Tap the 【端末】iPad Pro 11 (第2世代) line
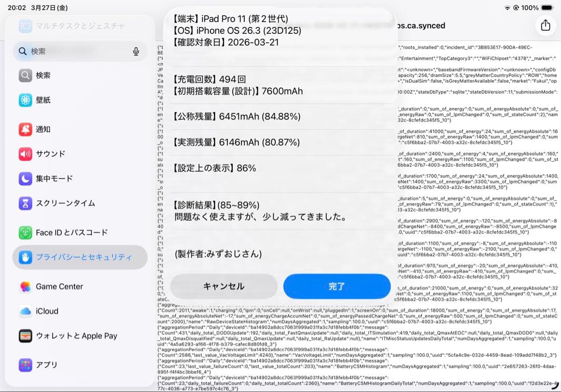The width and height of the screenshot is (561, 392). click(231, 19)
